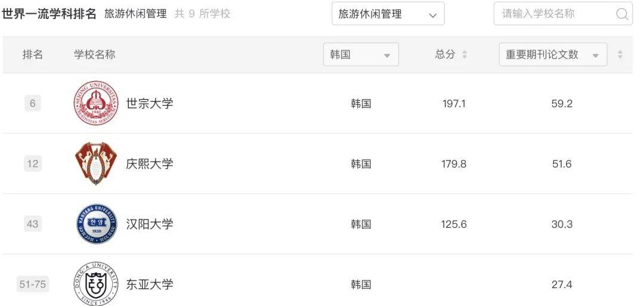The height and width of the screenshot is (306, 644).
Task: Open the 世宗大学 school link
Action: [x=150, y=103]
